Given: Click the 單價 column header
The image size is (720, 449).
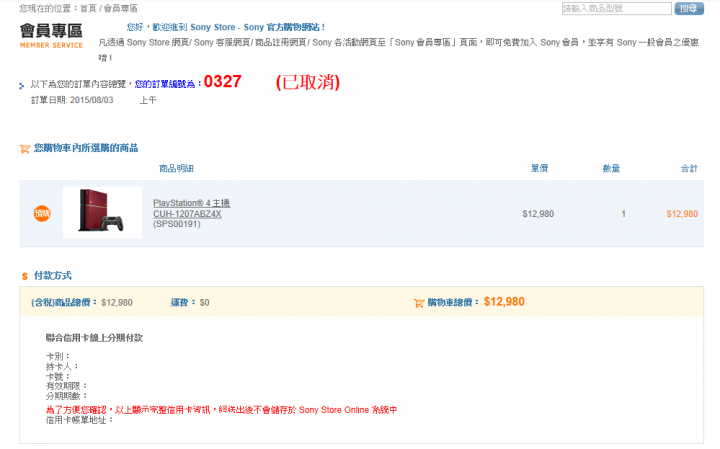Looking at the screenshot, I should pos(540,168).
